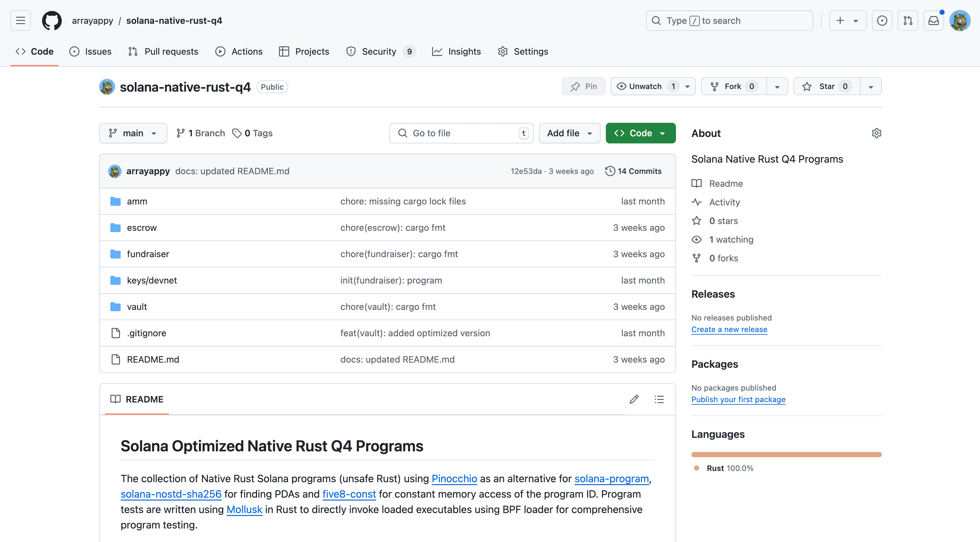Expand the Add file dropdown
Image resolution: width=980 pixels, height=542 pixels.
(569, 133)
